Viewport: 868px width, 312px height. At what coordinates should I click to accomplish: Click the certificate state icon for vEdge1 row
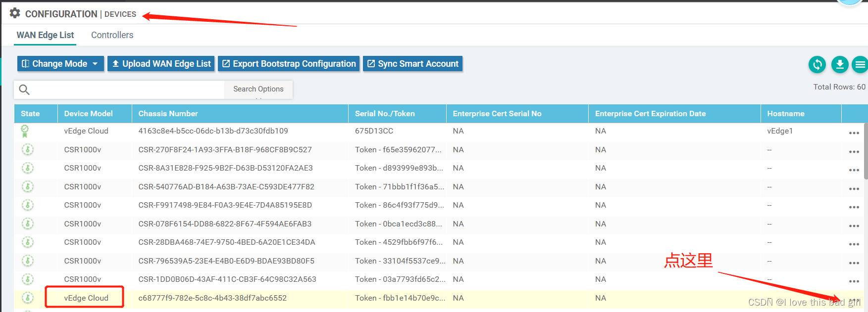point(25,131)
